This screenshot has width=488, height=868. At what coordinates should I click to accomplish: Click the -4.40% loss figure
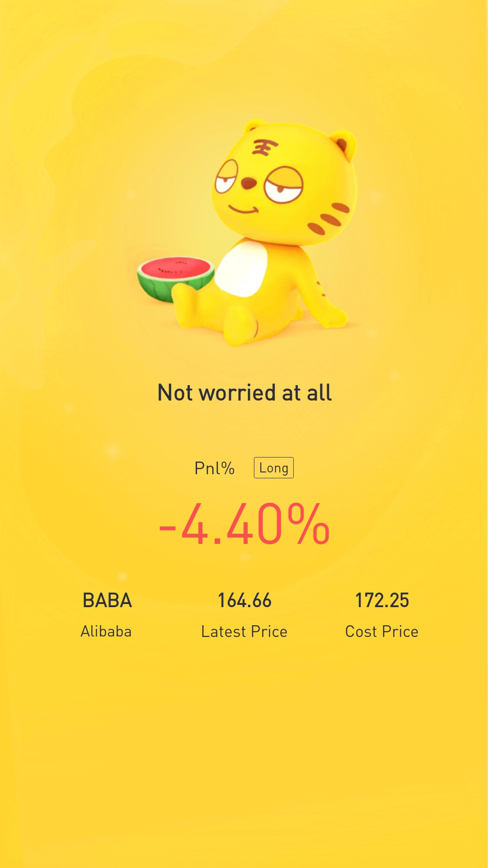[244, 524]
